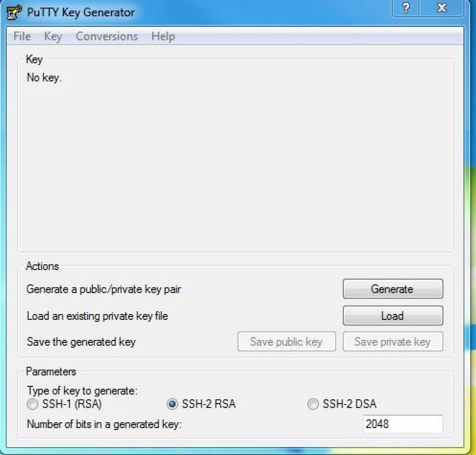
Task: Click the 'No key.' text in the Key box
Action: pos(44,78)
